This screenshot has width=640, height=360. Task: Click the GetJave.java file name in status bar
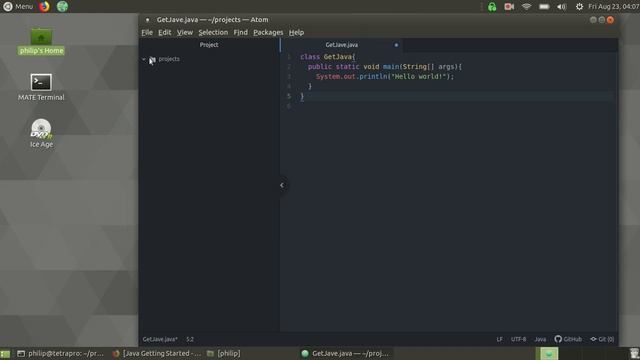coord(160,339)
